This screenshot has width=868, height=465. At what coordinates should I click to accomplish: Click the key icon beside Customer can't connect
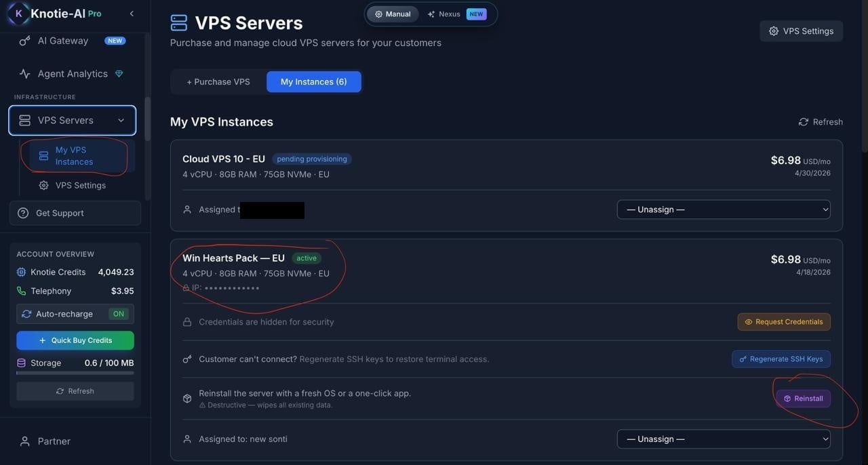tap(187, 359)
